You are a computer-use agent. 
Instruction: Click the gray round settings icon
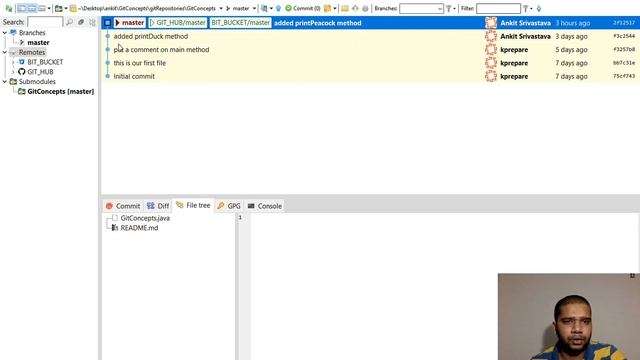pyautogui.click(x=365, y=9)
